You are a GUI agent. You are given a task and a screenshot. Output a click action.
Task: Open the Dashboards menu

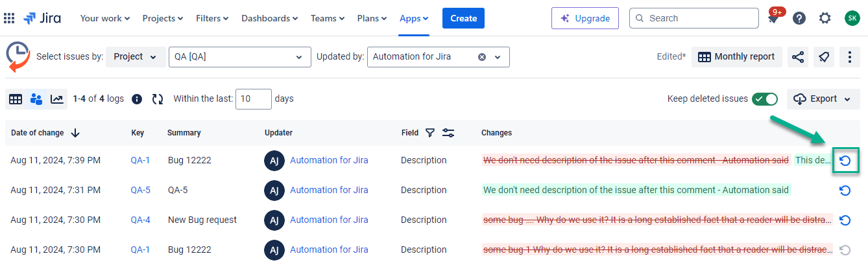269,18
